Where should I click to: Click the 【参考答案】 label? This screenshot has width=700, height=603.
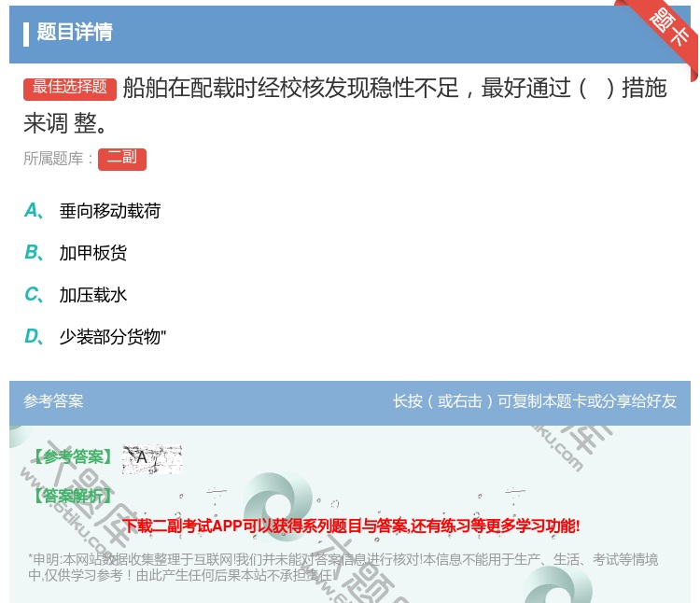pos(73,457)
